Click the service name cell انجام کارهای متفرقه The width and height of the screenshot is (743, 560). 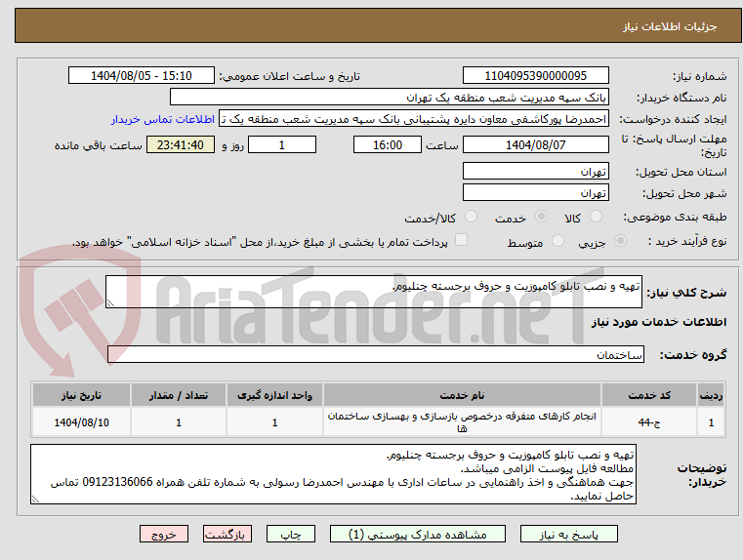coord(462,422)
